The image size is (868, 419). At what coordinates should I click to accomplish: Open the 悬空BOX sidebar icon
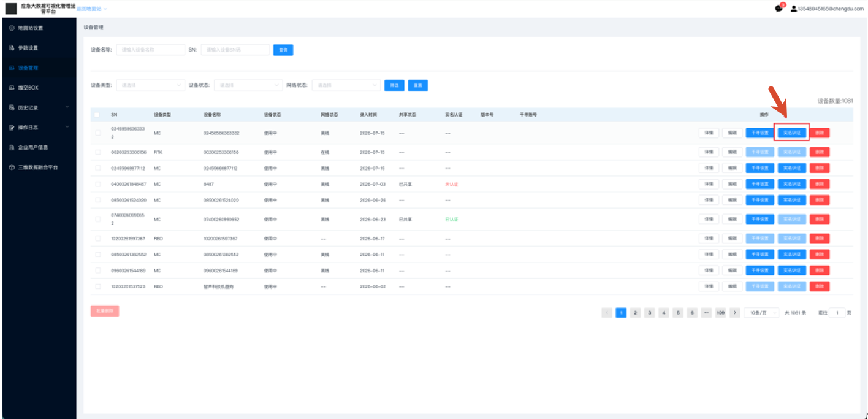click(x=12, y=88)
